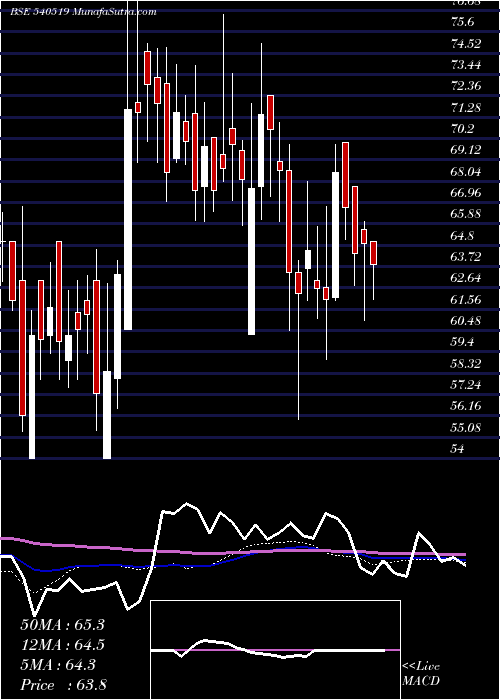Click the 54 price axis label
Screen dimensions: 500x700
[458, 449]
